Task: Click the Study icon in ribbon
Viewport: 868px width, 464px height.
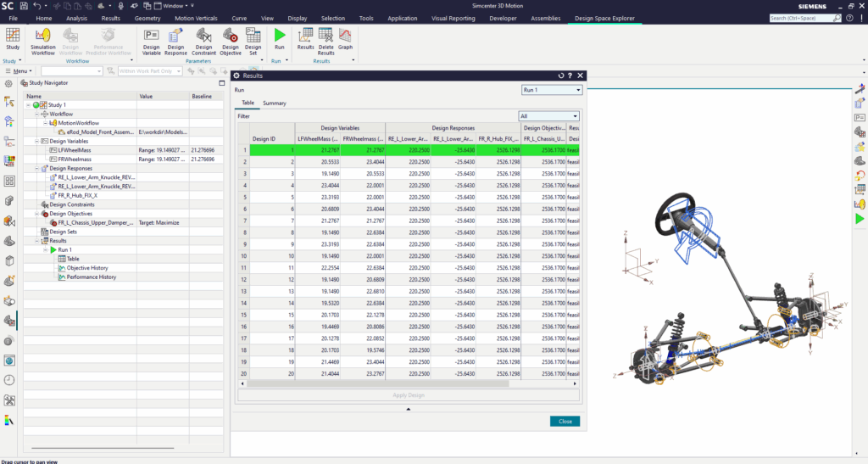Action: pos(13,39)
